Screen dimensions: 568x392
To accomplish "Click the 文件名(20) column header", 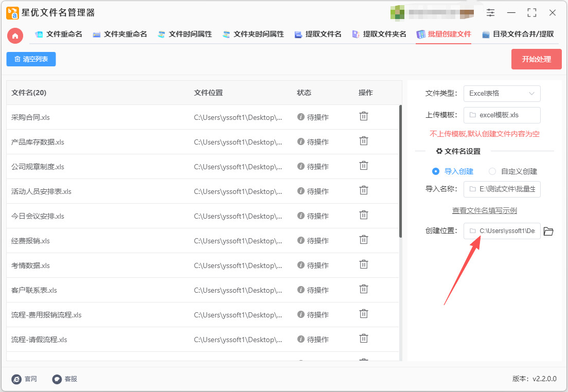I will pyautogui.click(x=29, y=93).
